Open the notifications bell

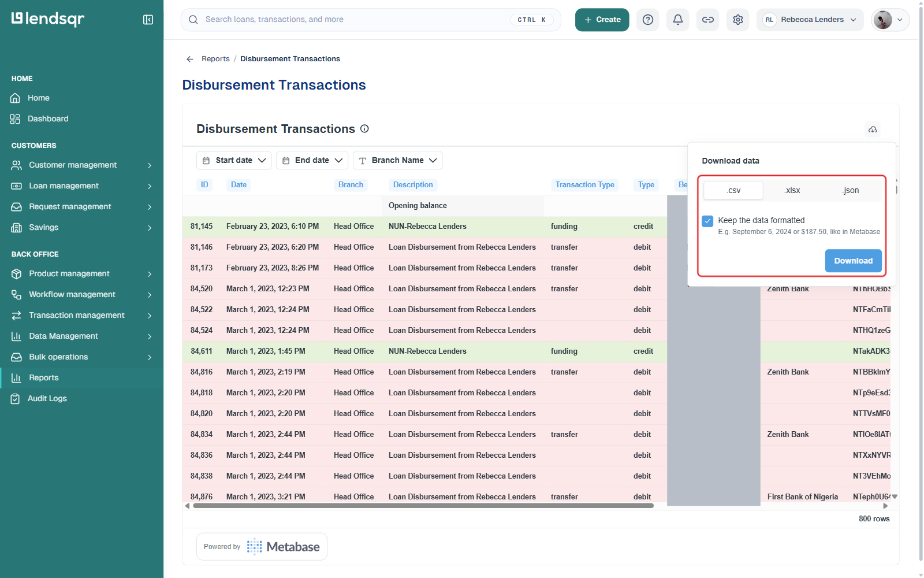click(678, 20)
